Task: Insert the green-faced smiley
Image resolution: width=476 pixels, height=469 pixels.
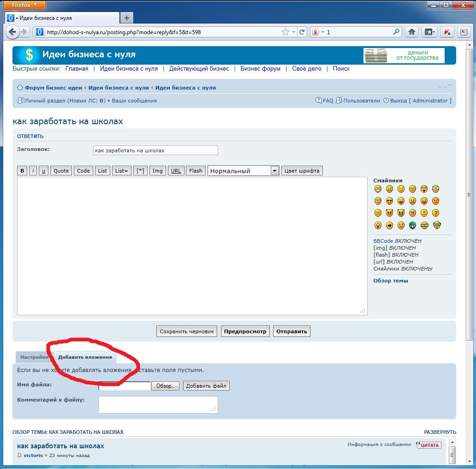Action: pos(412,225)
